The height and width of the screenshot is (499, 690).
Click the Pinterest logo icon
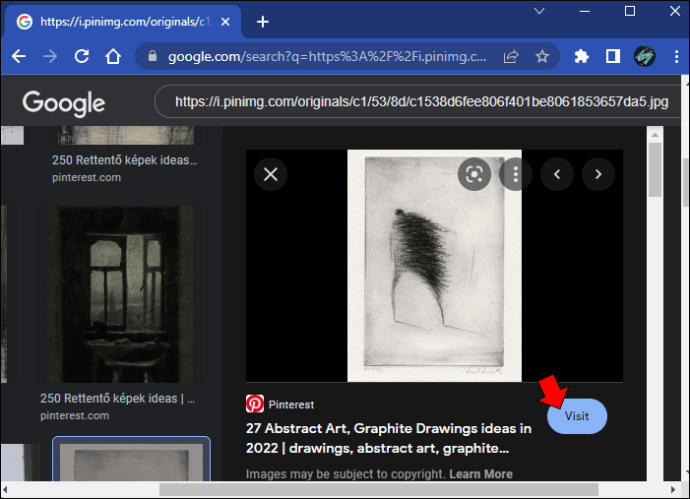click(255, 404)
